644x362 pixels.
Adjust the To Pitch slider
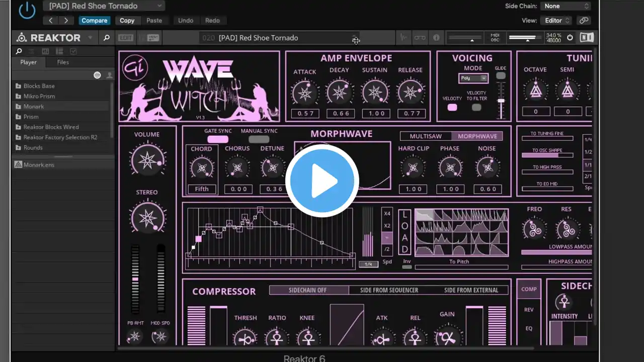(461, 267)
